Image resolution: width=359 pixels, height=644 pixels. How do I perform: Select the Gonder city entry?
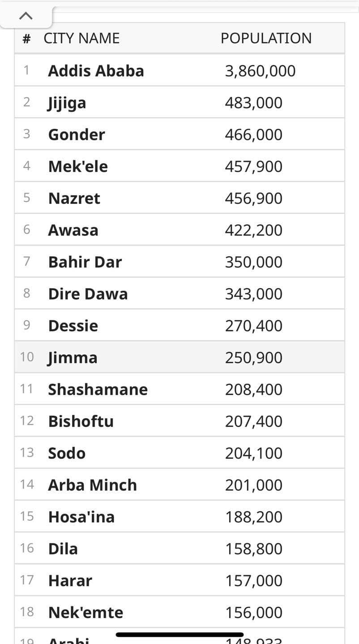click(x=77, y=135)
